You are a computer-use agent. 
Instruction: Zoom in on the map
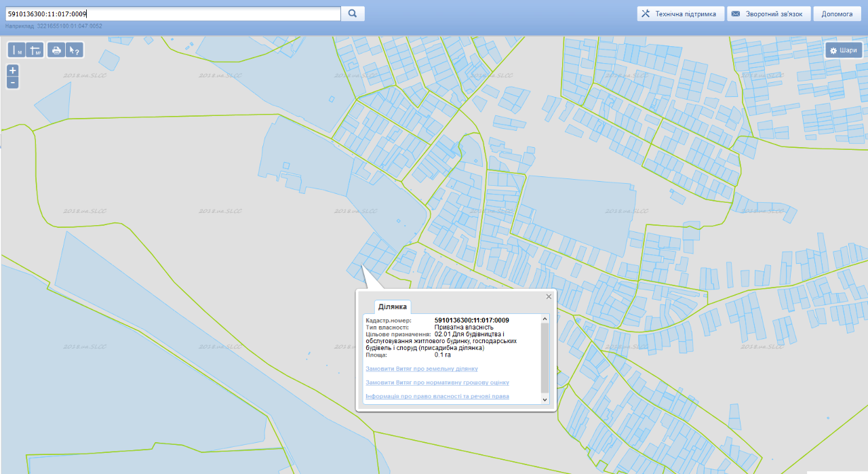point(12,71)
